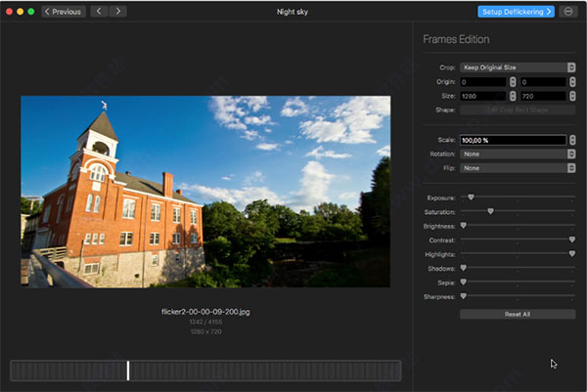Click the Saturation slider handle
Image resolution: width=587 pixels, height=392 pixels.
coord(490,211)
